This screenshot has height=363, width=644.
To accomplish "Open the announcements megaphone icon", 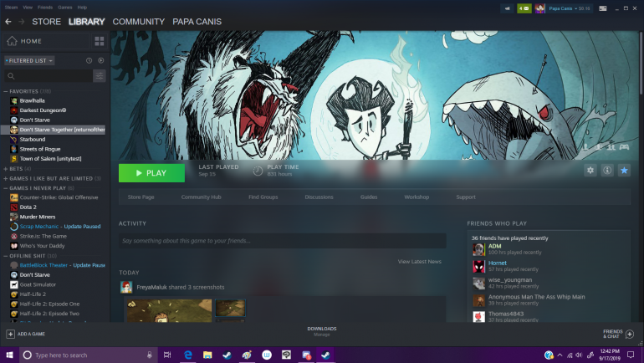I will click(x=507, y=8).
